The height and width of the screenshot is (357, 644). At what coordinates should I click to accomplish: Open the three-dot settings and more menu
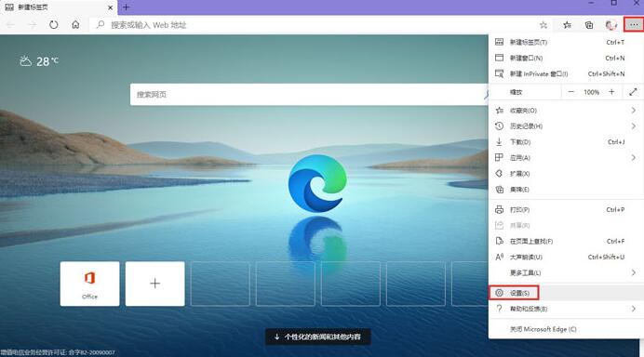click(x=634, y=25)
